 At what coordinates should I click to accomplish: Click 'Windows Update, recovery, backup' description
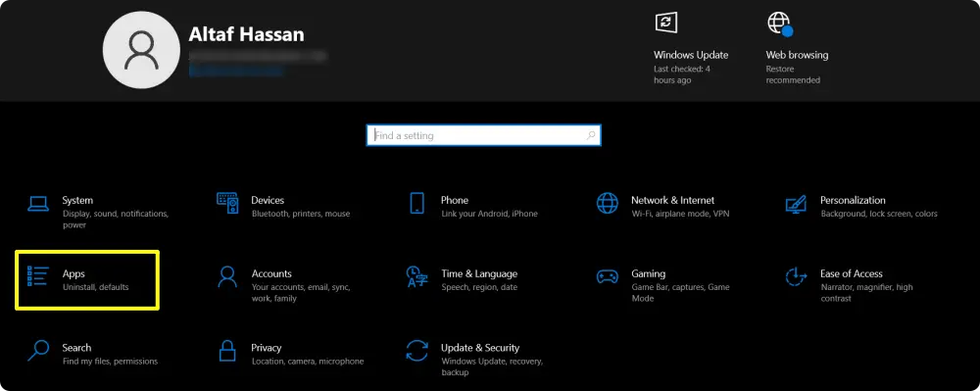(492, 367)
